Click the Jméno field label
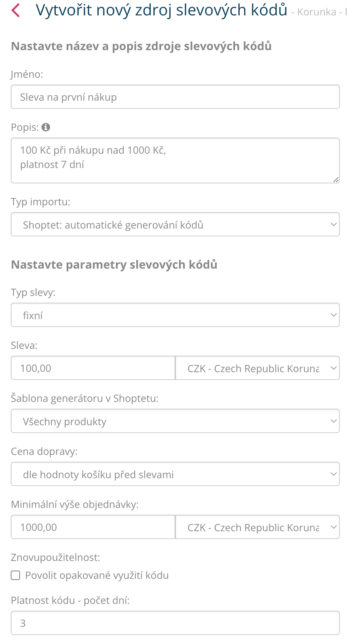Viewport: 347px width, 644px height. [27, 74]
